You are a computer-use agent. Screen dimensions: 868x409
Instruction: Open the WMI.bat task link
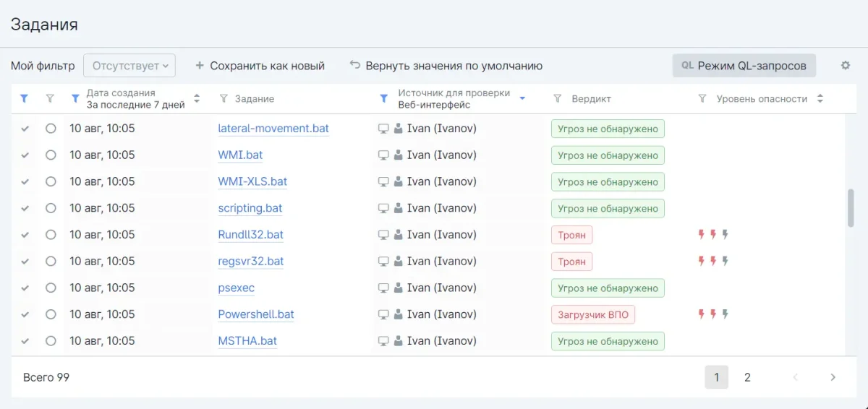point(240,155)
